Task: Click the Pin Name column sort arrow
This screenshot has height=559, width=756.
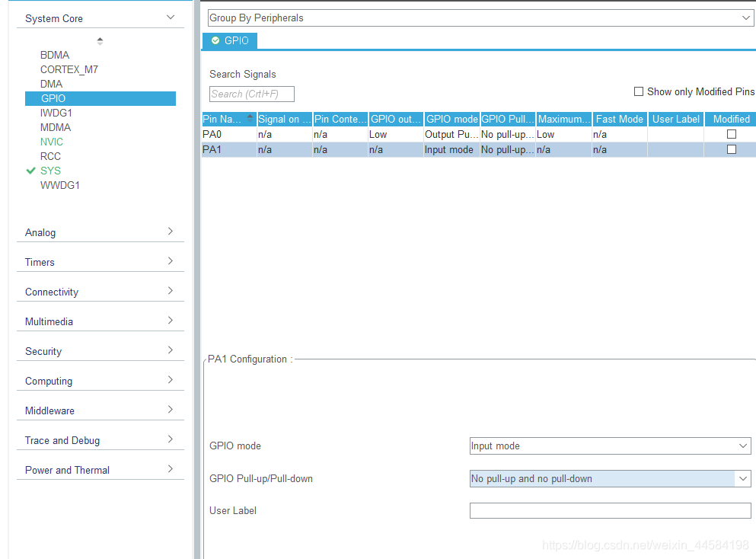Action: (250, 118)
